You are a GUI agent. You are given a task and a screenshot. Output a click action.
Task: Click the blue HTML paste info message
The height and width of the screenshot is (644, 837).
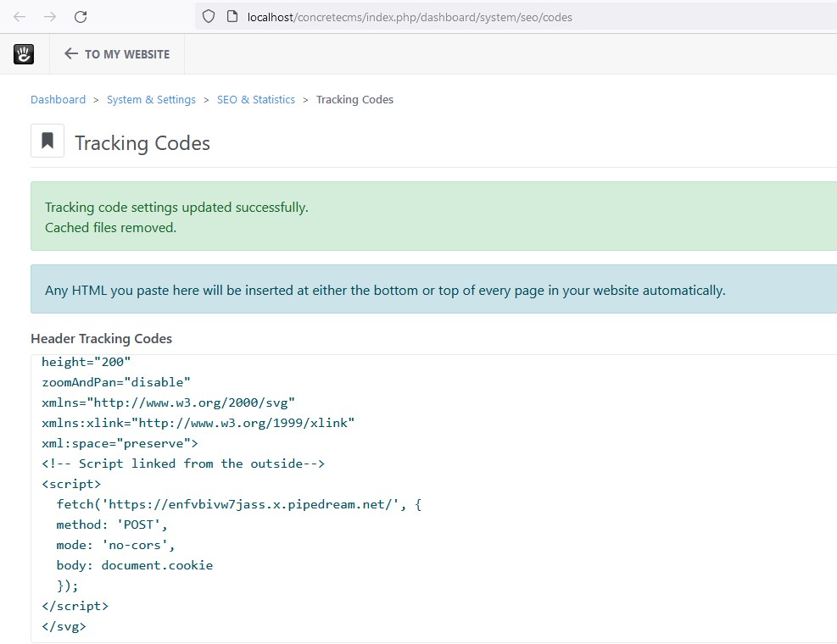tap(433, 289)
